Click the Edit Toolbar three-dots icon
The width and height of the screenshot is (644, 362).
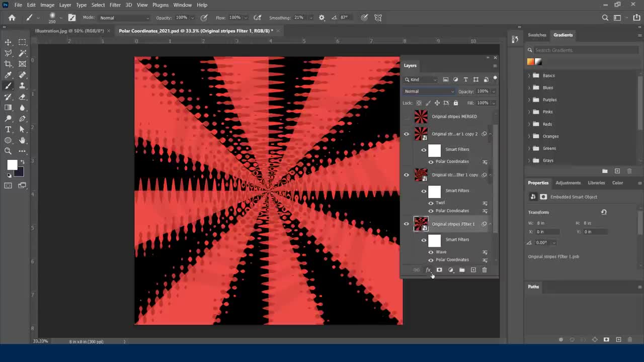coord(22,151)
